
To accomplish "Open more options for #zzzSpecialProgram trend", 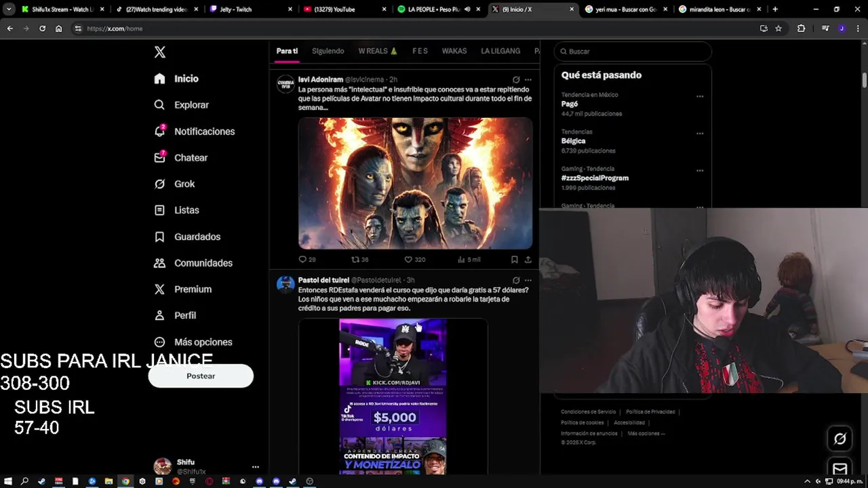I will (700, 170).
